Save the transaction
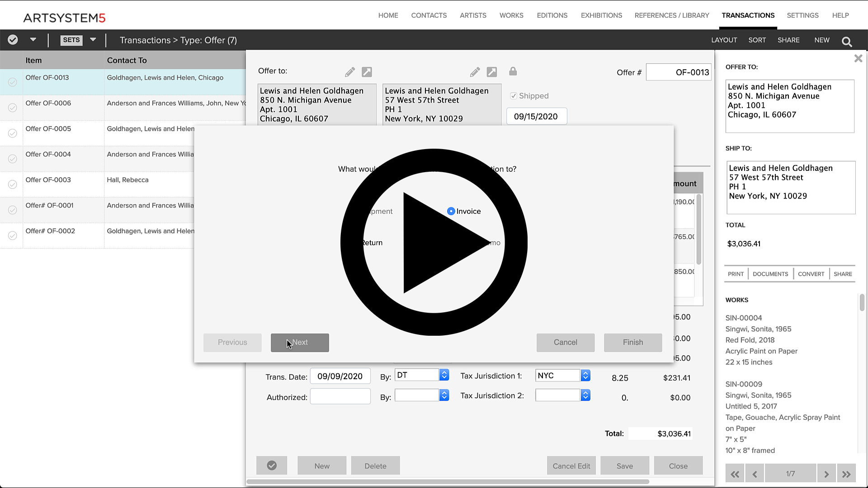 pyautogui.click(x=624, y=465)
